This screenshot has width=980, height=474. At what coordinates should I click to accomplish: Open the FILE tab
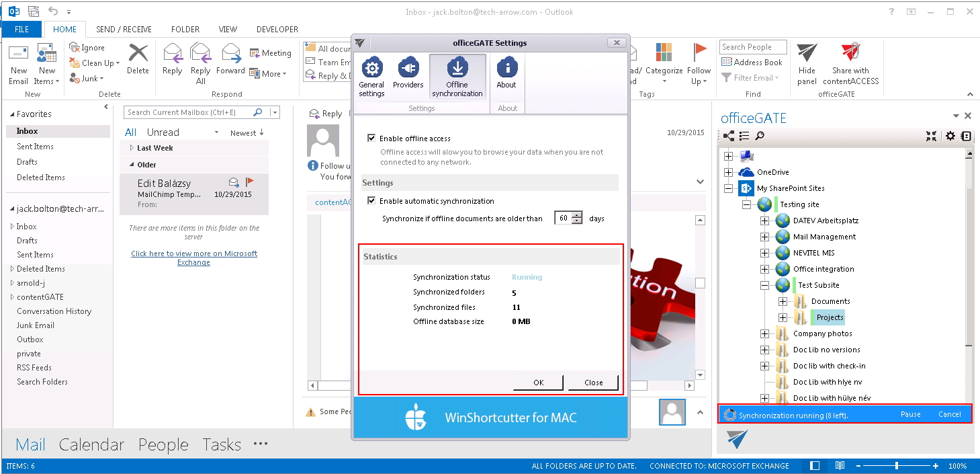click(x=21, y=29)
